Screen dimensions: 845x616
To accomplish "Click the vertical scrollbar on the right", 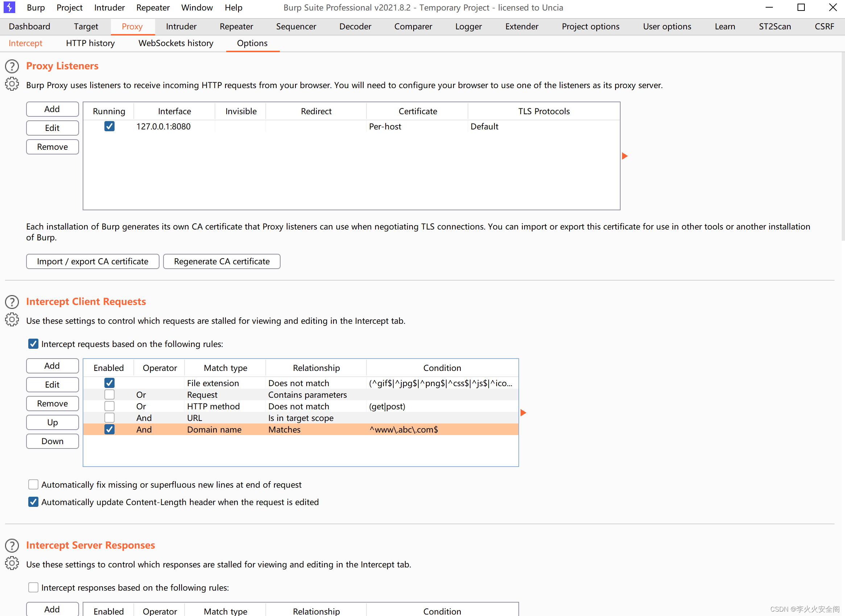I will 843,147.
